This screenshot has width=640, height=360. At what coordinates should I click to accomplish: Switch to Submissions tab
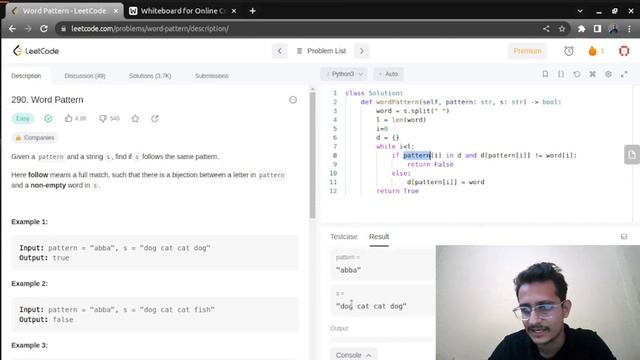(211, 76)
